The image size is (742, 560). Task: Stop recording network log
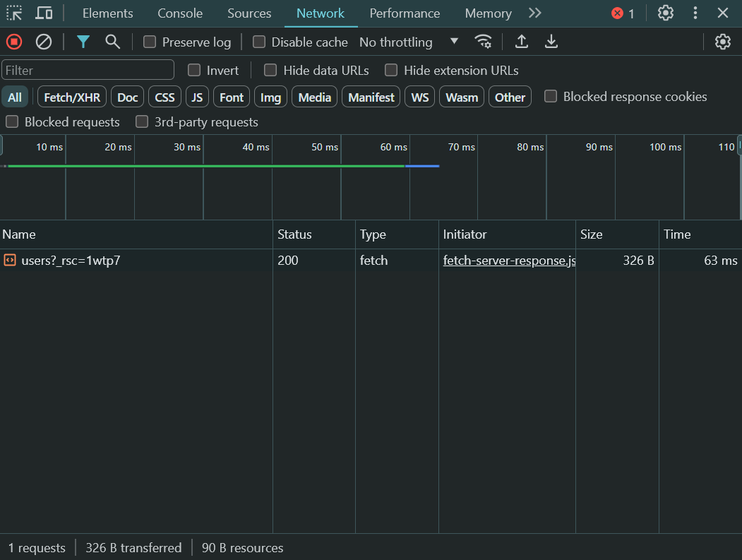tap(14, 42)
